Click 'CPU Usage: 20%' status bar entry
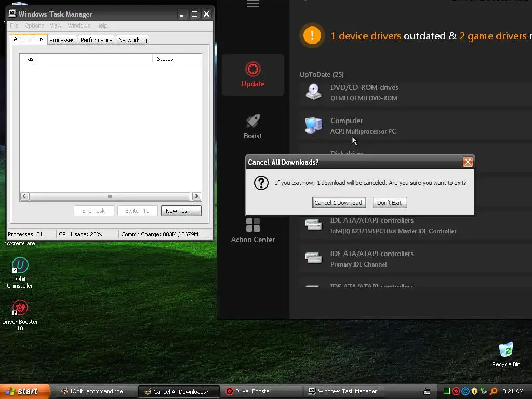Screen dimensions: 532x399 click(x=81, y=234)
